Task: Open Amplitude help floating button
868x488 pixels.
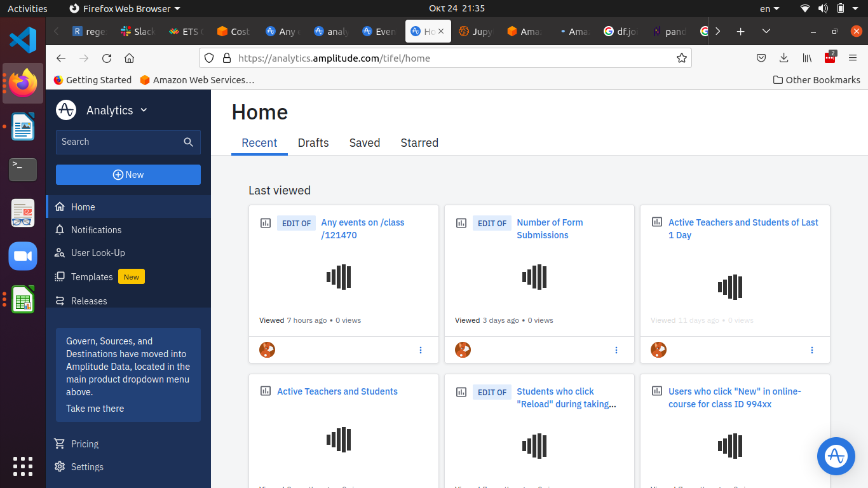Action: (x=836, y=456)
